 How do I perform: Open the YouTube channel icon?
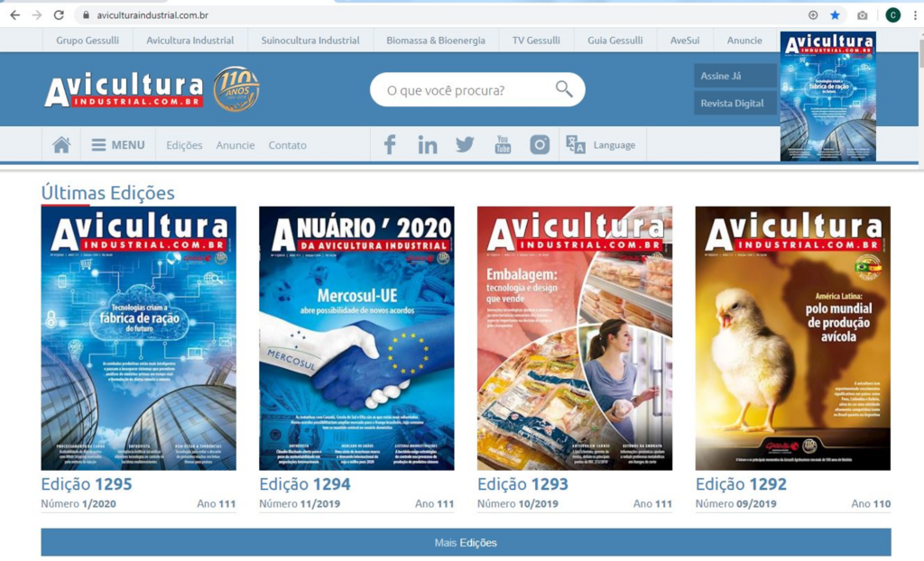(502, 143)
